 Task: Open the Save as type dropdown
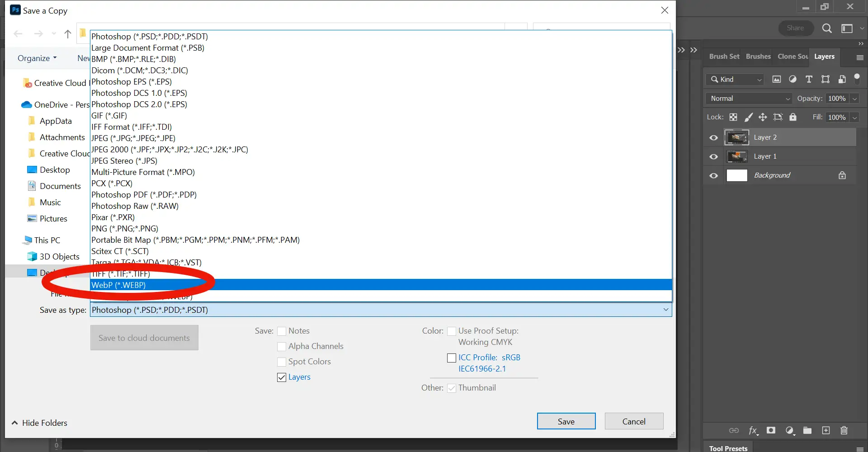(381, 310)
